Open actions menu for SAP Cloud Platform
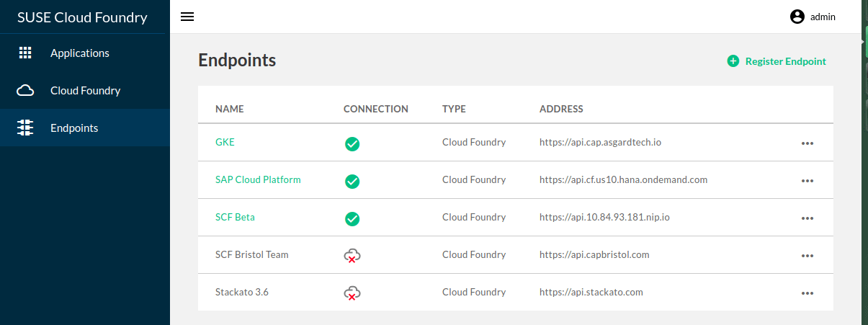 click(x=807, y=181)
